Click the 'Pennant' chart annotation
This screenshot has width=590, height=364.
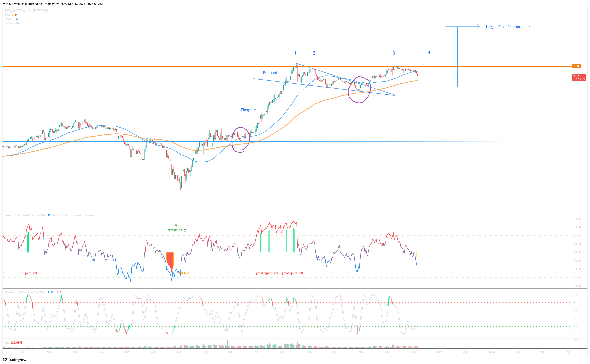click(x=270, y=73)
